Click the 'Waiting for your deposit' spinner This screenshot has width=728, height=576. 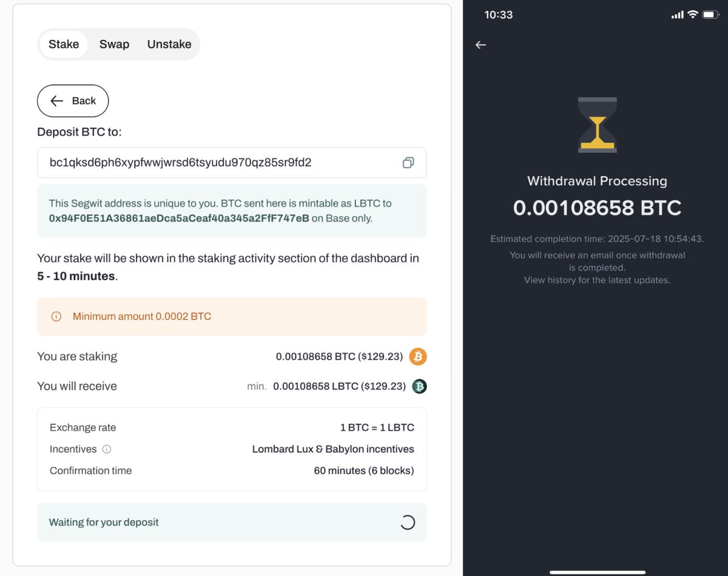(408, 522)
